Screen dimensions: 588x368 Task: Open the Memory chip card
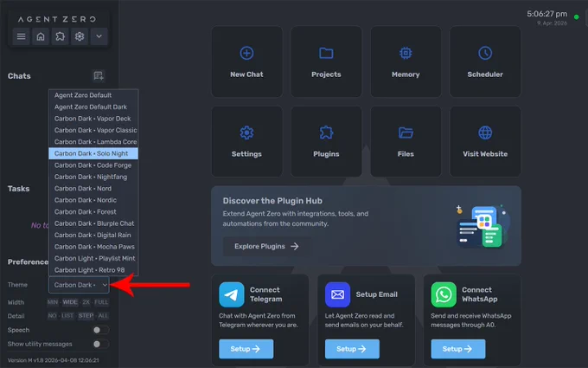406,61
